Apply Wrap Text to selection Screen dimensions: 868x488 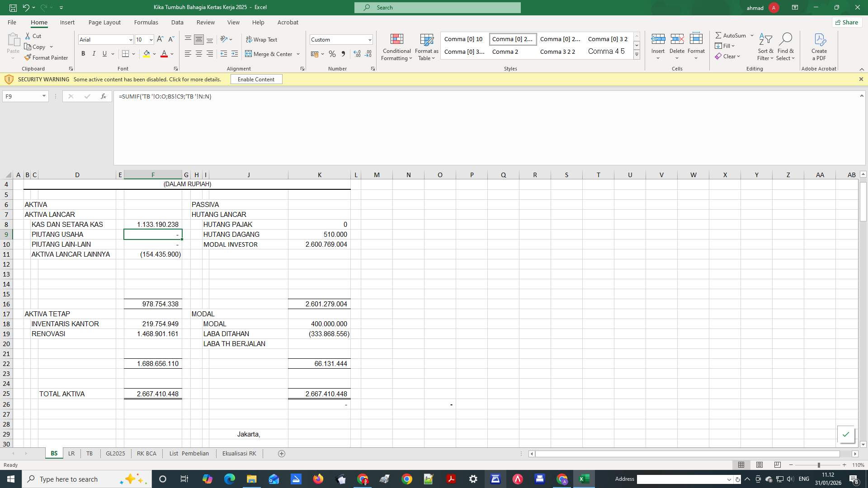[x=262, y=39]
